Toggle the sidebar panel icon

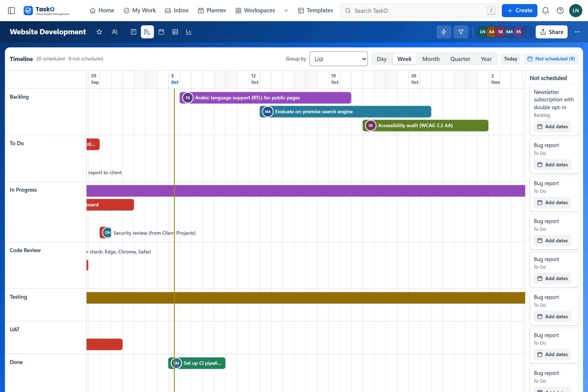(x=11, y=11)
